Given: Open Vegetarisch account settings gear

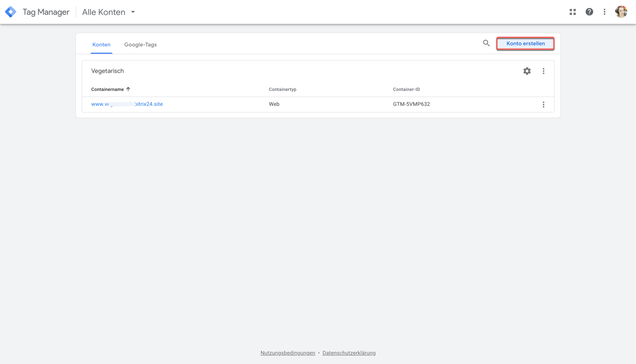Looking at the screenshot, I should (527, 71).
